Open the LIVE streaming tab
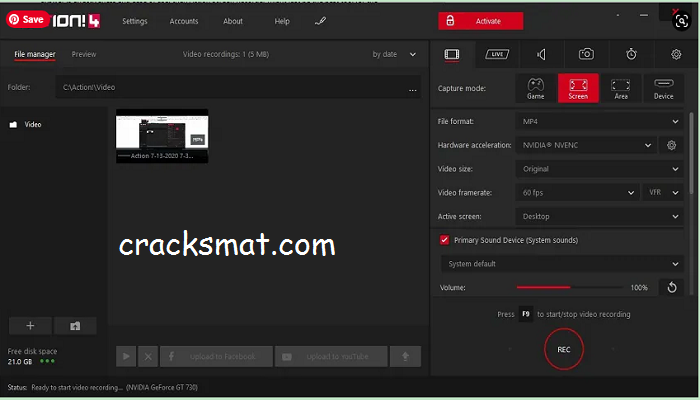Viewport: 700px width, 400px height. click(497, 54)
